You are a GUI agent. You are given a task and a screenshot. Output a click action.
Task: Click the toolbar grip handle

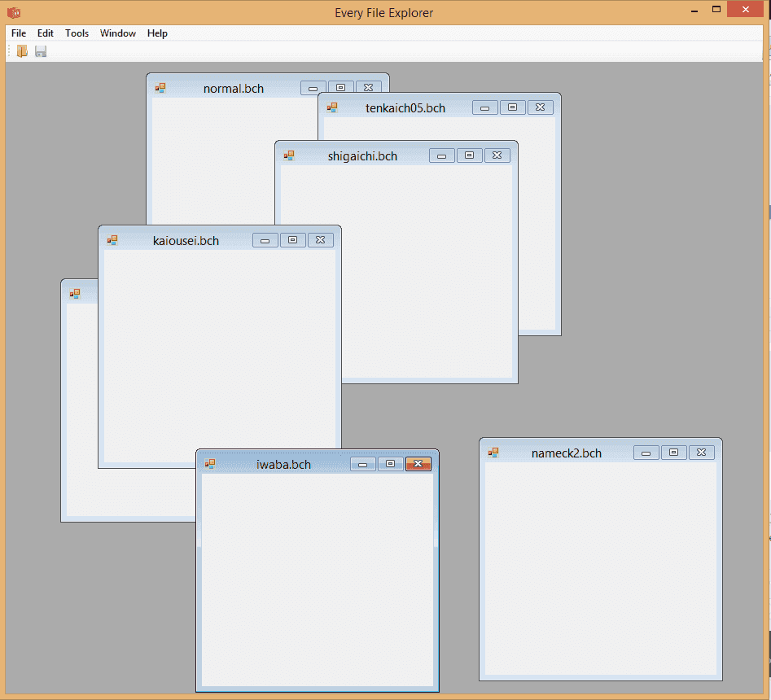point(9,51)
